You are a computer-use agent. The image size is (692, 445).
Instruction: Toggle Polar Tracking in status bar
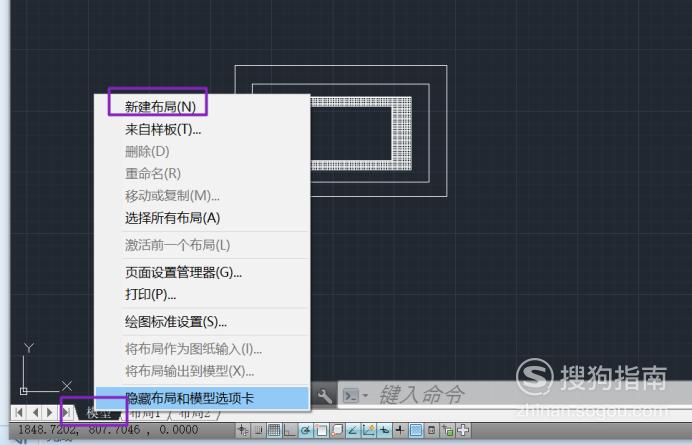click(x=306, y=430)
